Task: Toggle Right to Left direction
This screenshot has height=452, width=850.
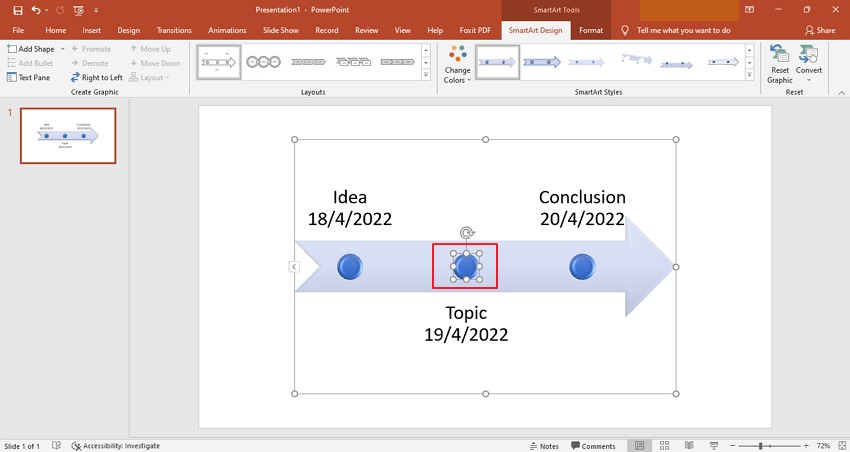Action: [96, 77]
